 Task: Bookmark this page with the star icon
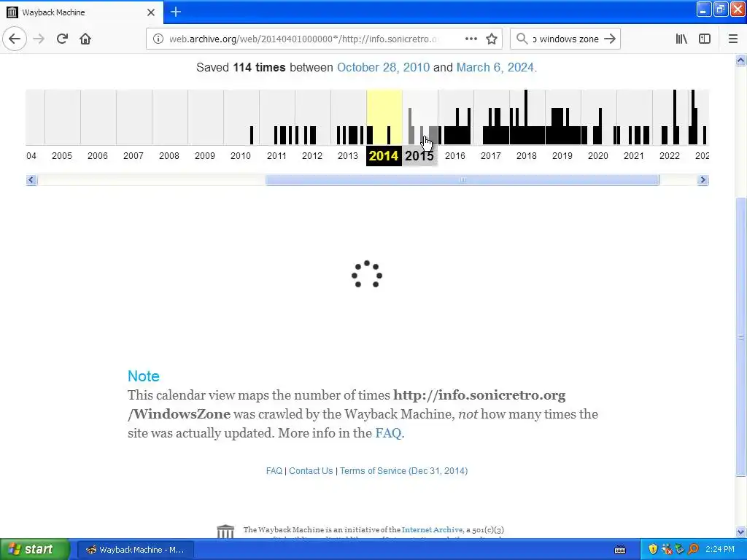pos(492,39)
